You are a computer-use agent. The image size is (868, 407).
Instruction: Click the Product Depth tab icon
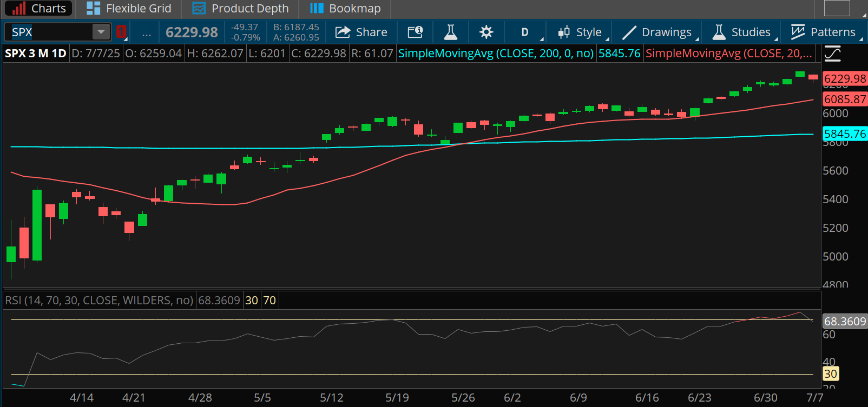(x=199, y=9)
